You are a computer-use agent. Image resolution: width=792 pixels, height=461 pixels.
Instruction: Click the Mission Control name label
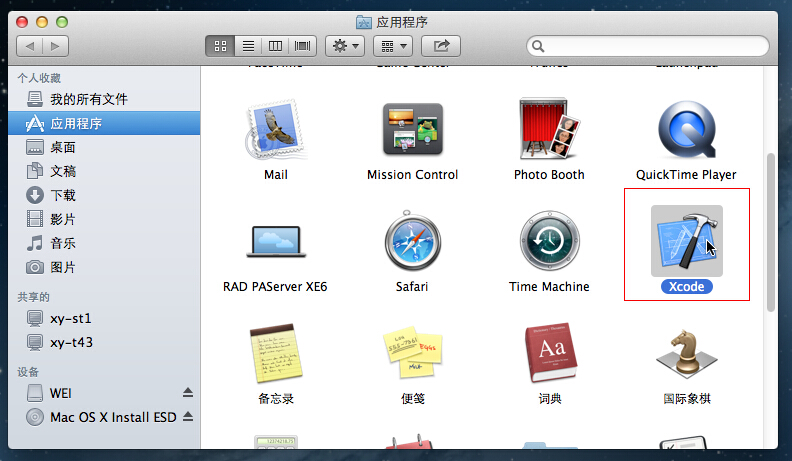(413, 175)
